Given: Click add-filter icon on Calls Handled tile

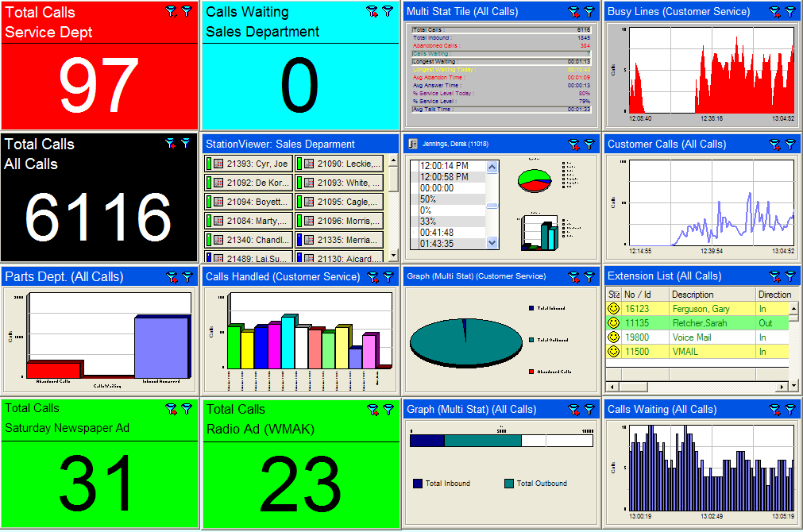Looking at the screenshot, I should tap(373, 276).
